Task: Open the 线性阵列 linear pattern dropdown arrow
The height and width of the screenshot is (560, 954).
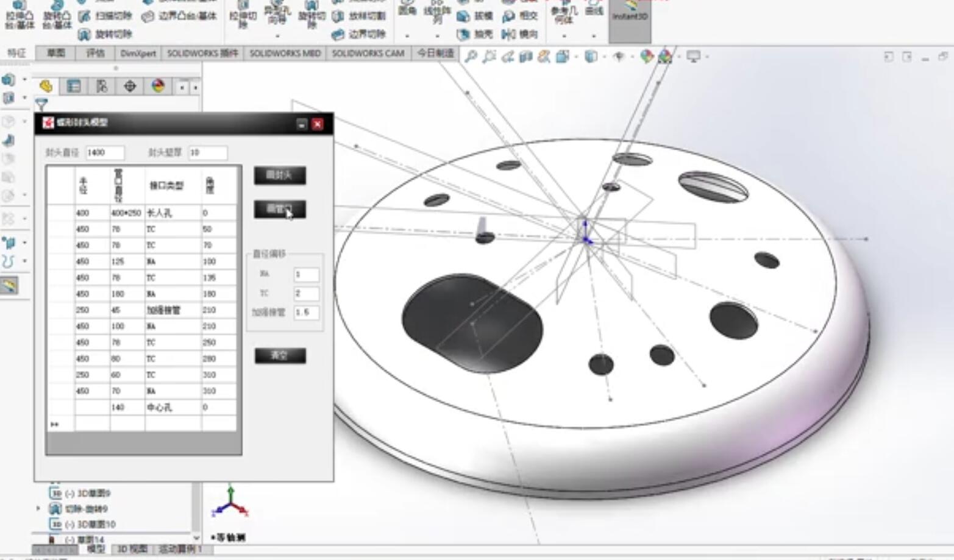Action: coord(437,36)
